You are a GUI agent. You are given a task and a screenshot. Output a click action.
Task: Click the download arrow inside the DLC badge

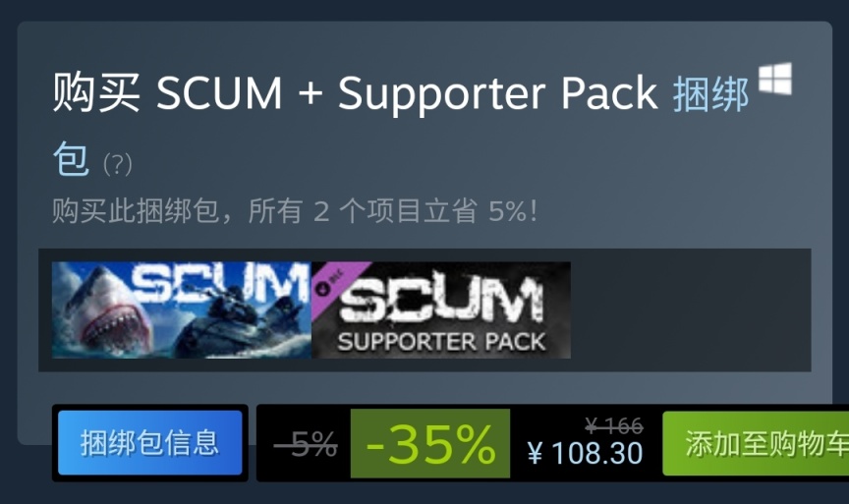pos(323,289)
